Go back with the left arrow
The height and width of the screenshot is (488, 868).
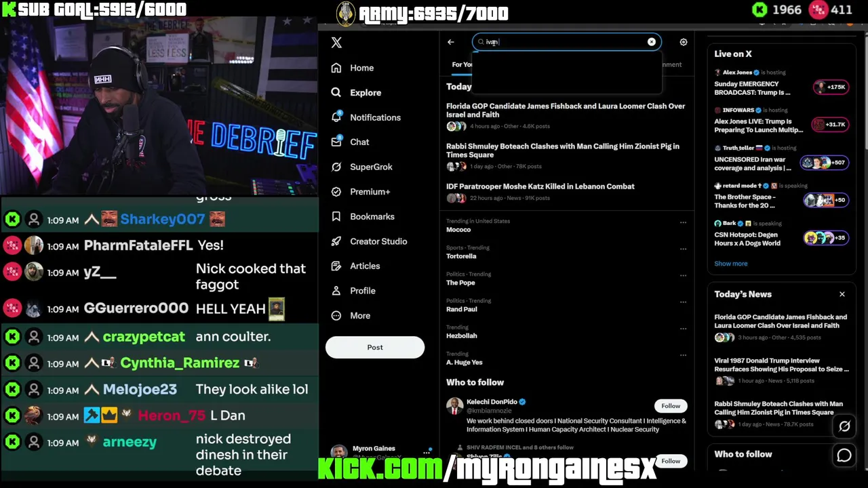point(451,42)
